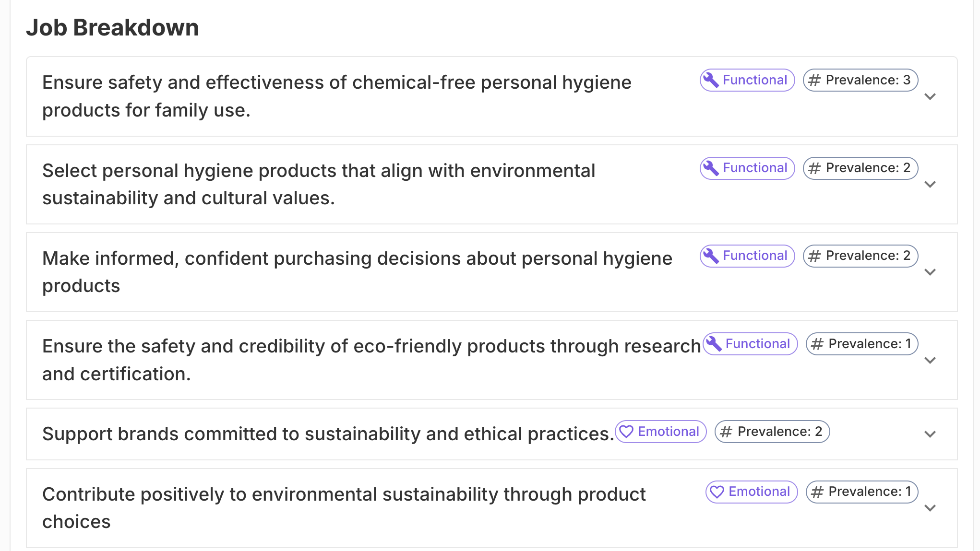This screenshot has width=980, height=551.
Task: Click wrench icon on chemical-free hygiene job
Action: (x=711, y=80)
